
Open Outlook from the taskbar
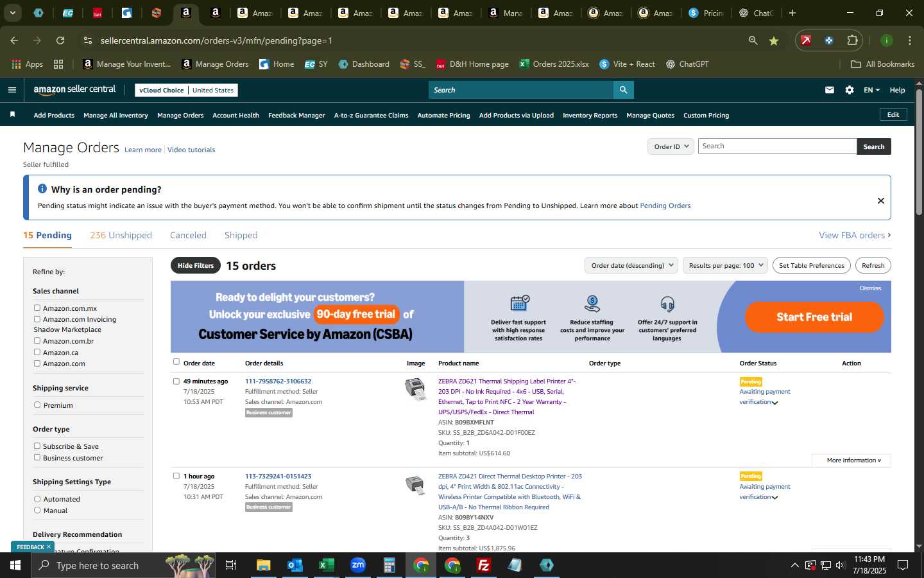point(295,565)
